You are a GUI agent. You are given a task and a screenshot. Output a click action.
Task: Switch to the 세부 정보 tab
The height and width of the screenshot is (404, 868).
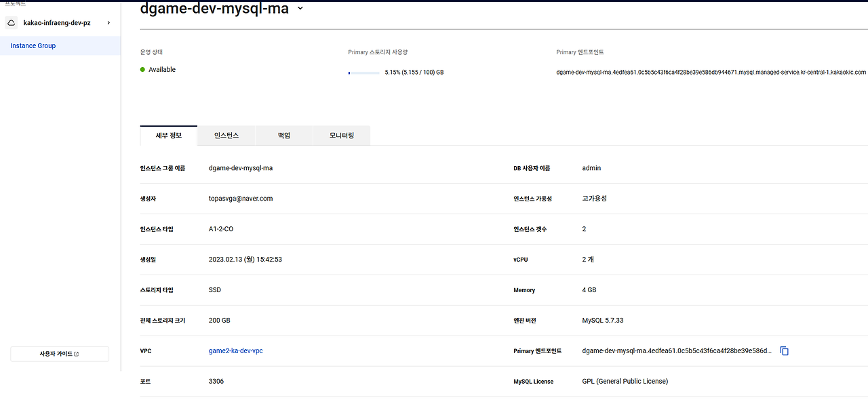(x=169, y=136)
